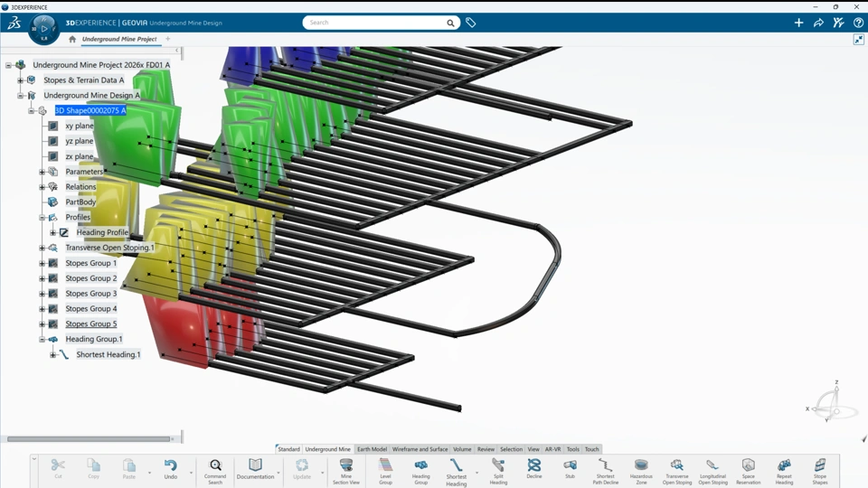The height and width of the screenshot is (488, 868).
Task: Select 3D Shape00002075 A in tree
Action: pyautogui.click(x=90, y=110)
